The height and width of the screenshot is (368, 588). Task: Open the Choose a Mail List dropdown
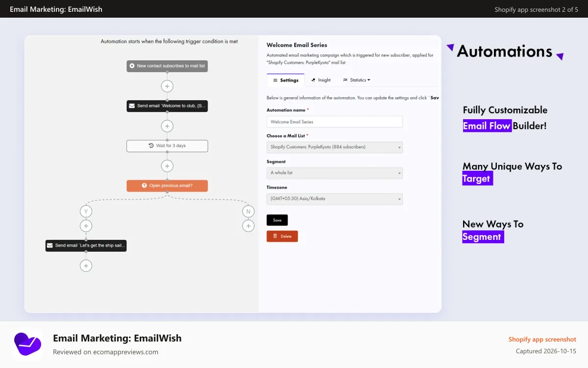coord(335,147)
